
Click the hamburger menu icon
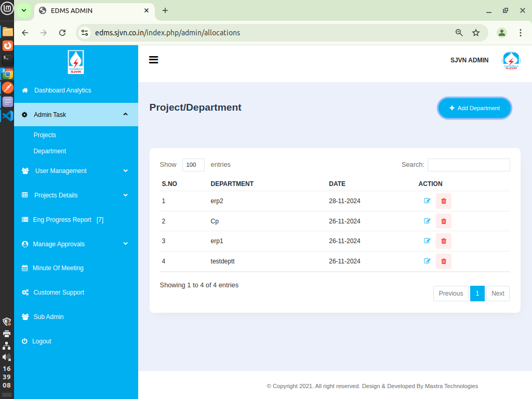[153, 60]
